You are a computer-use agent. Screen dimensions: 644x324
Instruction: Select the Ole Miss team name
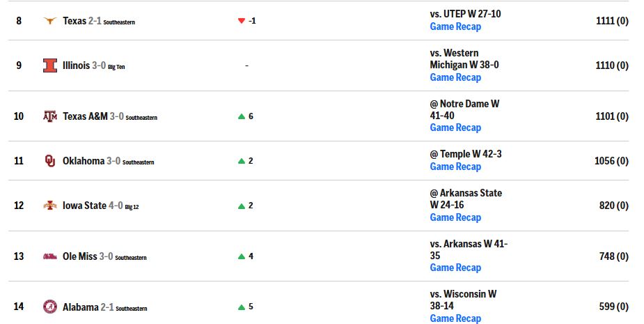click(79, 256)
